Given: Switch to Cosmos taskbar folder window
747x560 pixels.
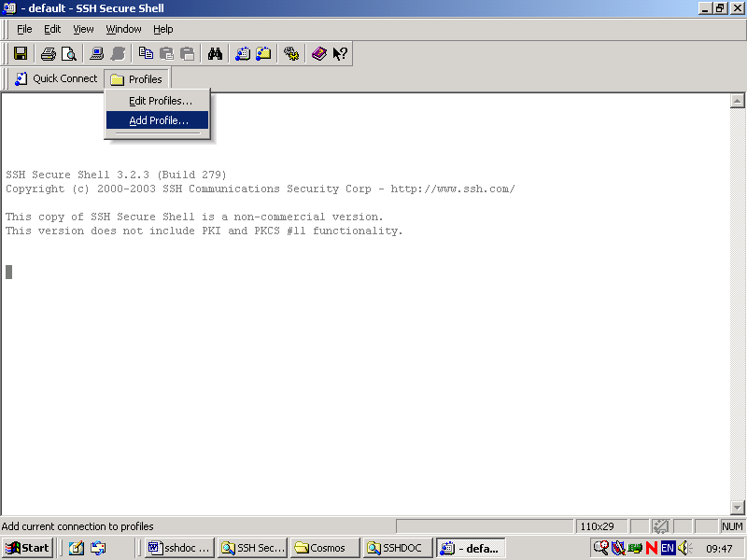Looking at the screenshot, I should pyautogui.click(x=324, y=548).
